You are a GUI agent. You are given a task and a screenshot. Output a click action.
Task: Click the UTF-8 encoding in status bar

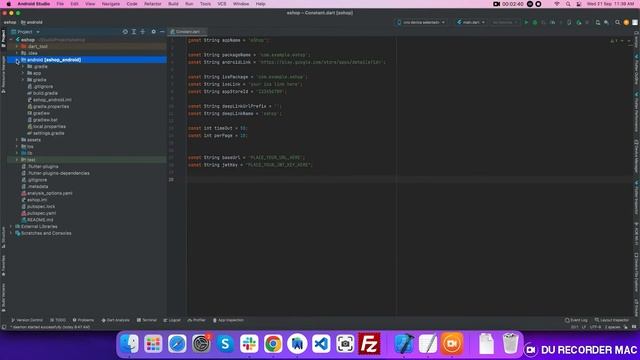coord(596,327)
